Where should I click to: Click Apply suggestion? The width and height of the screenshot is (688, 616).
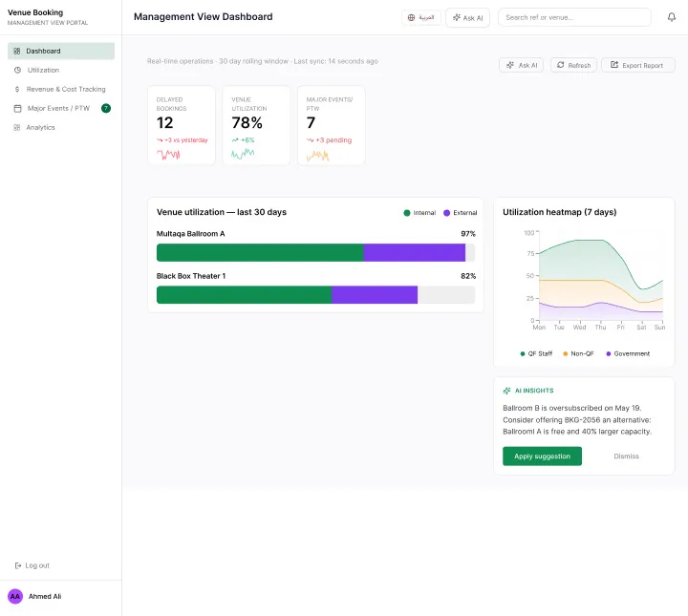(x=543, y=457)
